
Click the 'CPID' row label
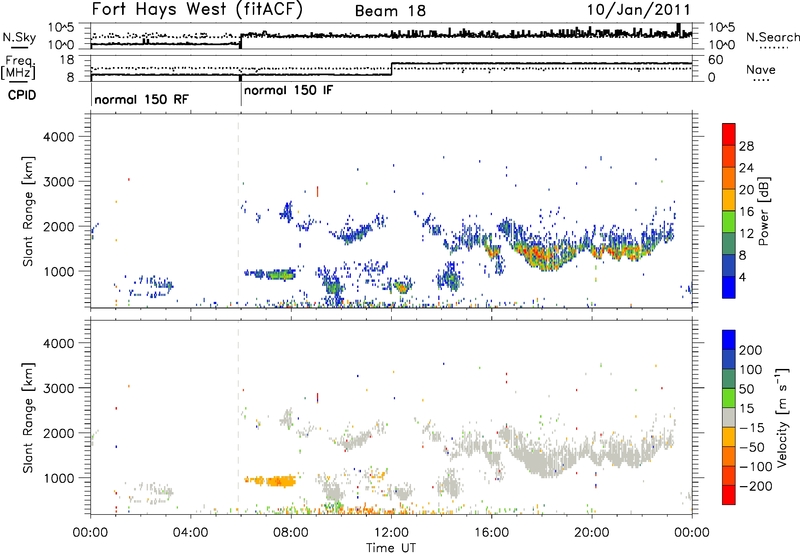coord(22,95)
